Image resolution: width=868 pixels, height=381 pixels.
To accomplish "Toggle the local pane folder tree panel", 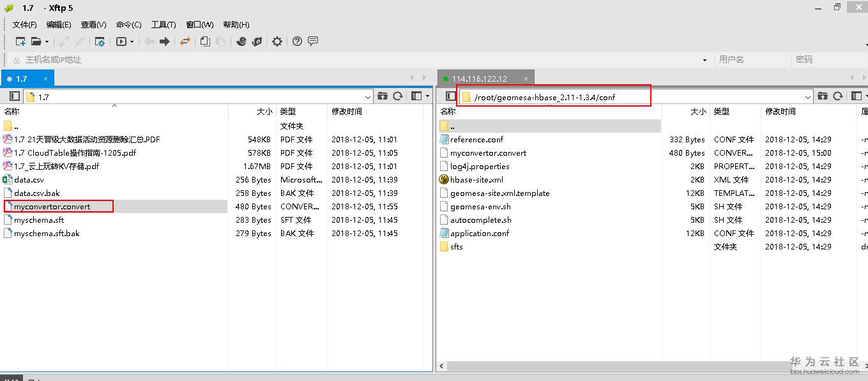I will point(15,96).
